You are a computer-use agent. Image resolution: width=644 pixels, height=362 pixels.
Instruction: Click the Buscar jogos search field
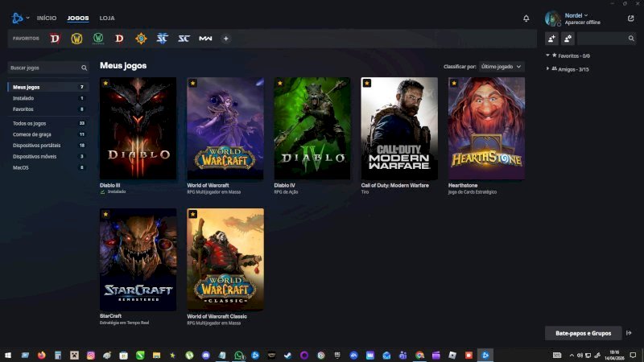click(x=44, y=68)
